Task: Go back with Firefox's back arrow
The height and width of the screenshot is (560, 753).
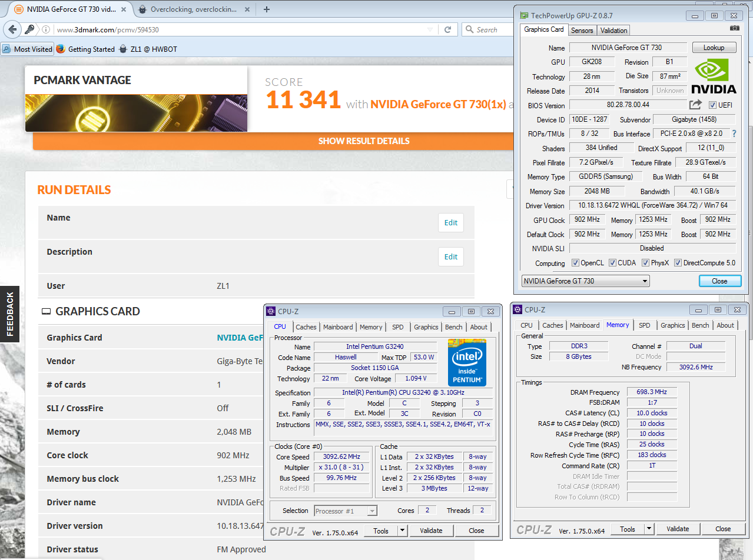Action: click(11, 29)
